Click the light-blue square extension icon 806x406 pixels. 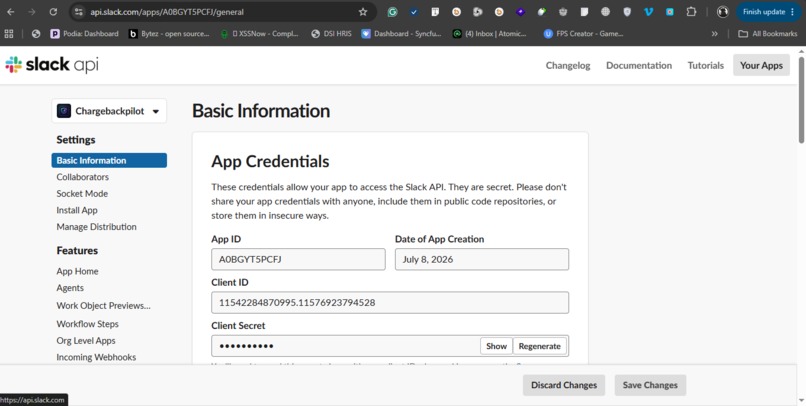coord(670,12)
